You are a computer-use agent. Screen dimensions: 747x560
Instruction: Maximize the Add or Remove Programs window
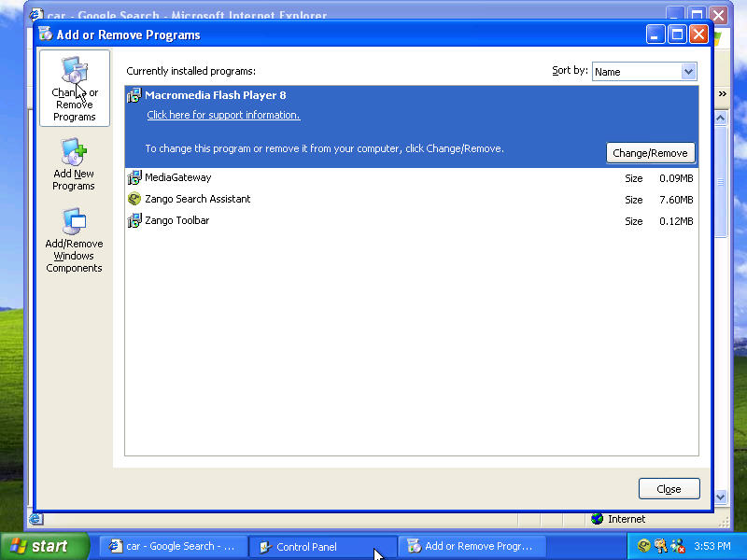click(677, 35)
